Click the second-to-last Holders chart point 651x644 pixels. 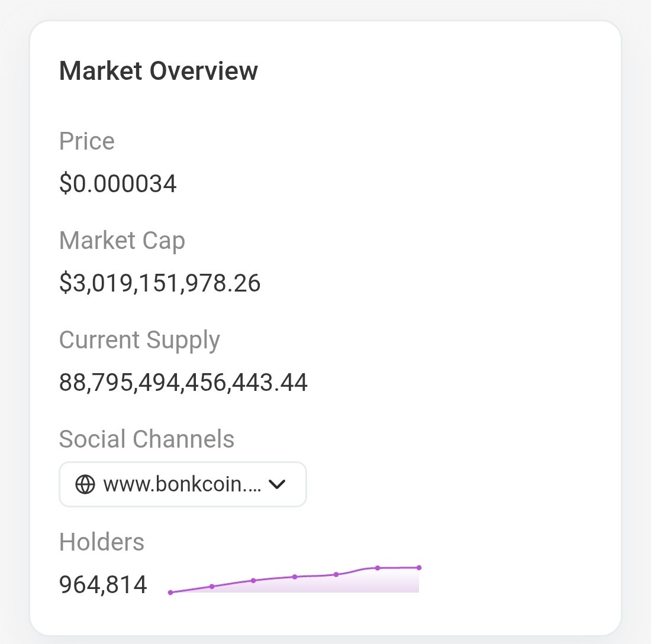pos(378,568)
